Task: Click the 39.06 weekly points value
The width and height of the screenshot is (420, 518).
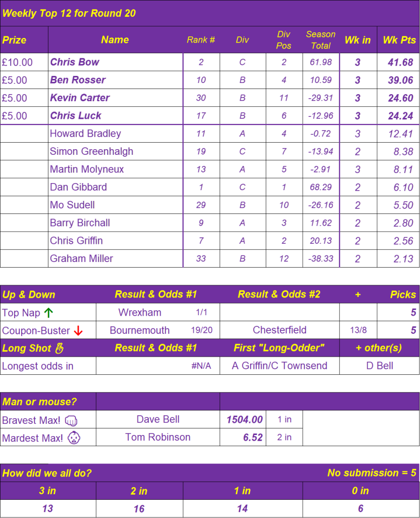Action: [x=400, y=80]
